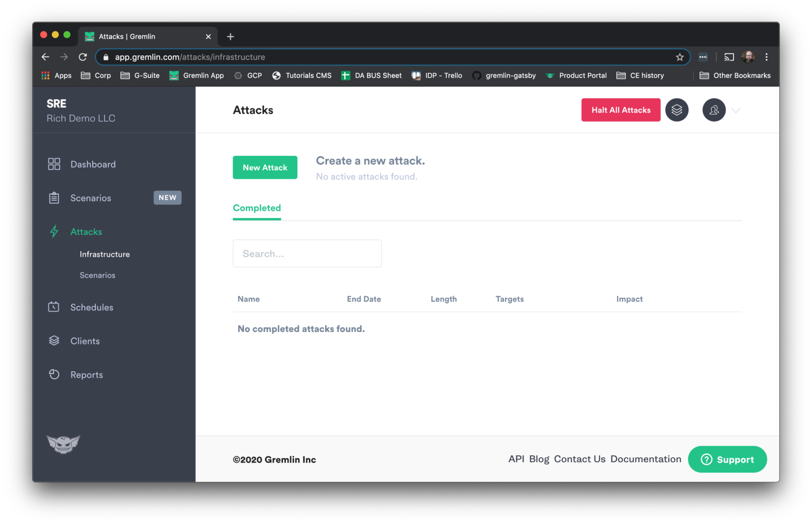Screen dimensions: 812x525
Task: Open the Other Bookmarks folder
Action: coord(735,75)
